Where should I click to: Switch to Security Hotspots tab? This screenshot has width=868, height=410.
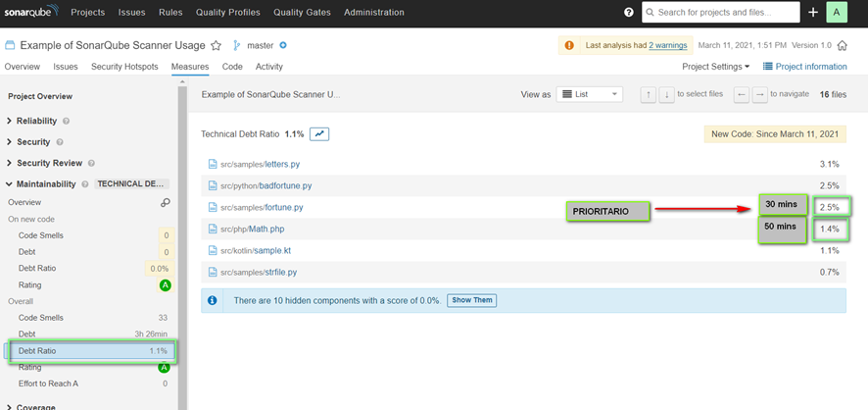click(x=124, y=67)
